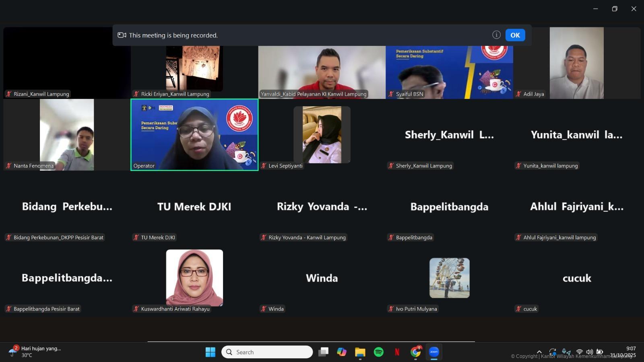
Task: Click the muted mic icon beside Winda
Action: 264,309
